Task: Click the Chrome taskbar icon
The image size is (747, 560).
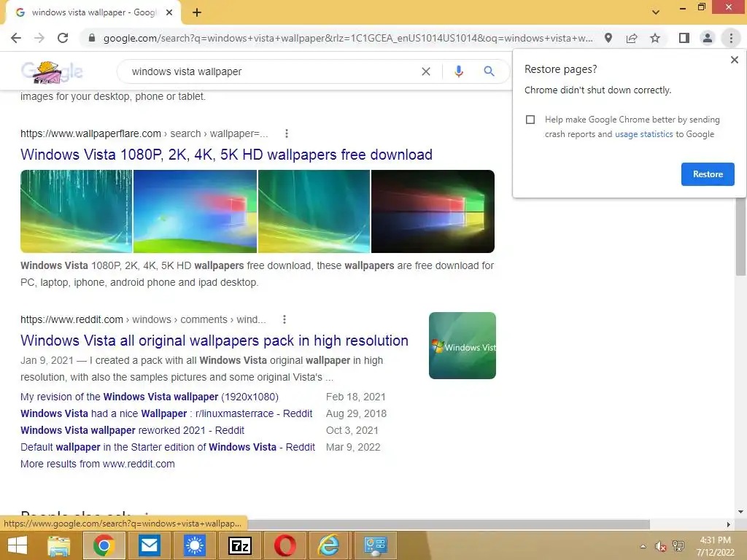Action: click(x=104, y=545)
